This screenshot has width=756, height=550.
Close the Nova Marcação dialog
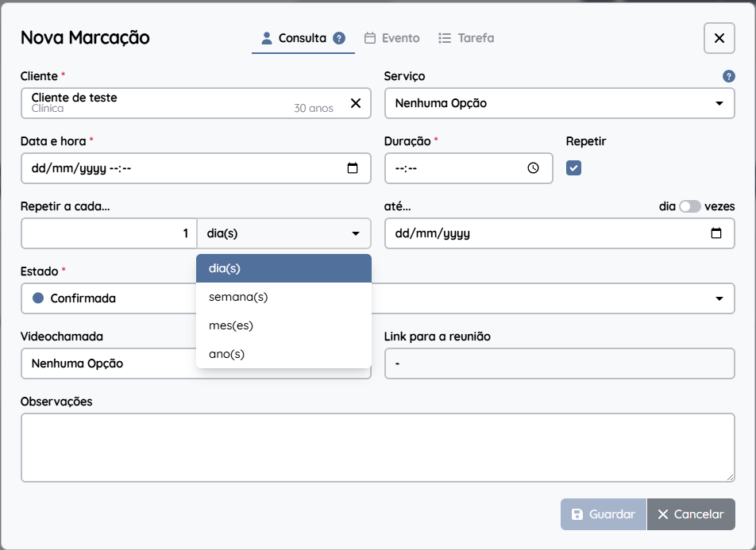[x=719, y=38]
